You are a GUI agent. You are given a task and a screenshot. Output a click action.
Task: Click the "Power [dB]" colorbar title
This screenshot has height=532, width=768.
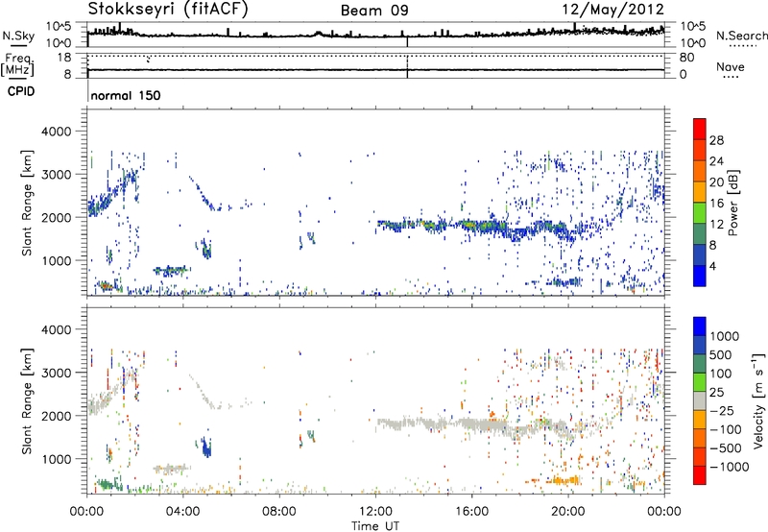(x=733, y=203)
